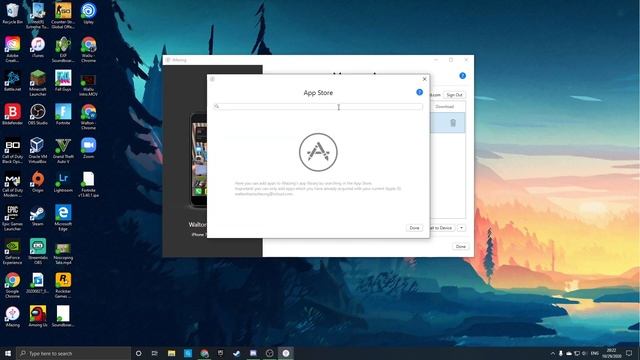This screenshot has width=640, height=360.
Task: Click Done in the App Store dialog
Action: [x=414, y=228]
